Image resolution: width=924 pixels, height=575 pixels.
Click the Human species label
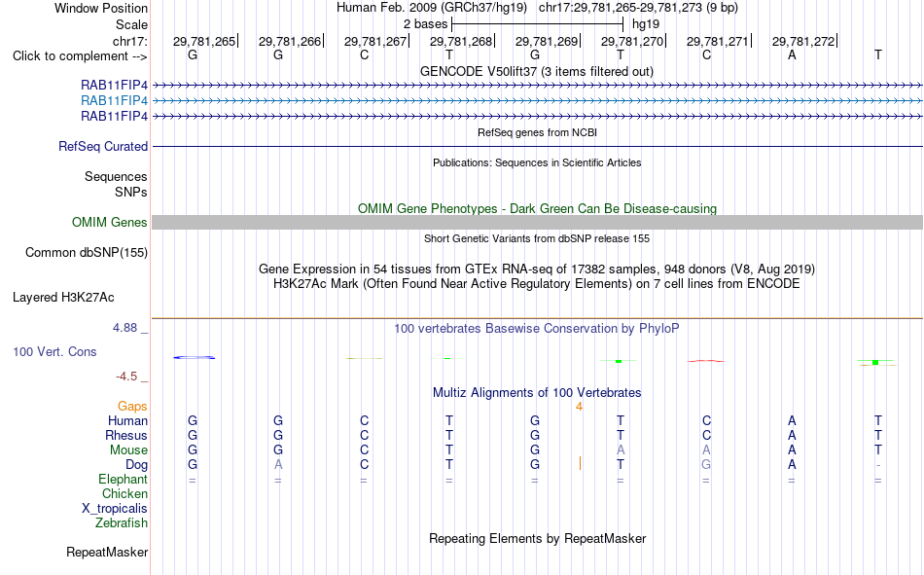[x=127, y=421]
